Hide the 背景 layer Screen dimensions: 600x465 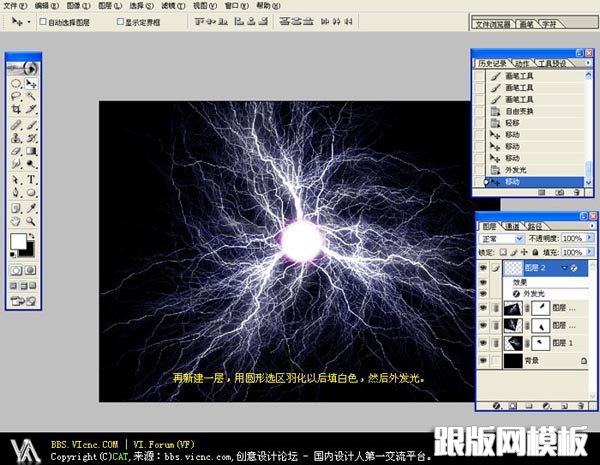[483, 361]
